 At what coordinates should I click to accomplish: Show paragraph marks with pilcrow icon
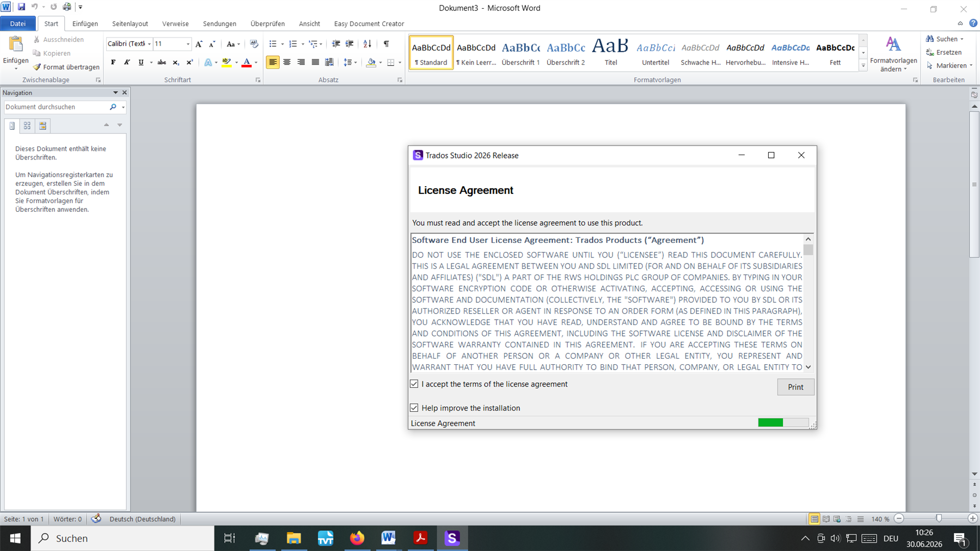(x=386, y=44)
